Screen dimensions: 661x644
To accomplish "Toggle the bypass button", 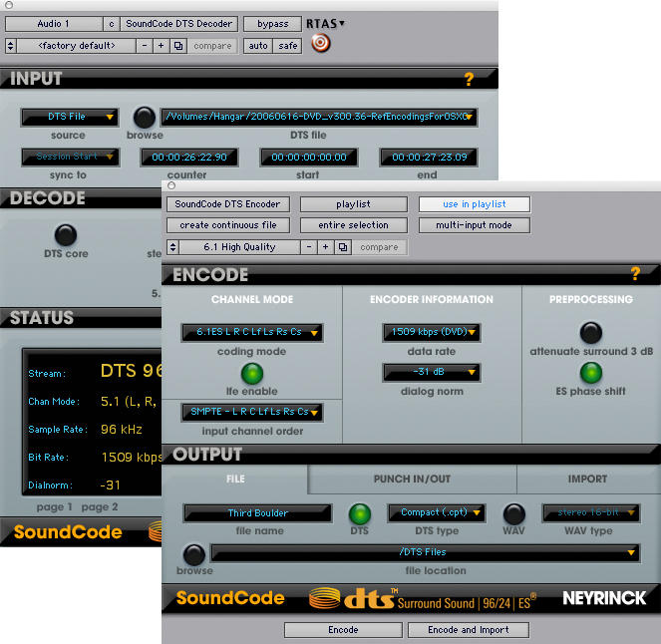I will [273, 24].
